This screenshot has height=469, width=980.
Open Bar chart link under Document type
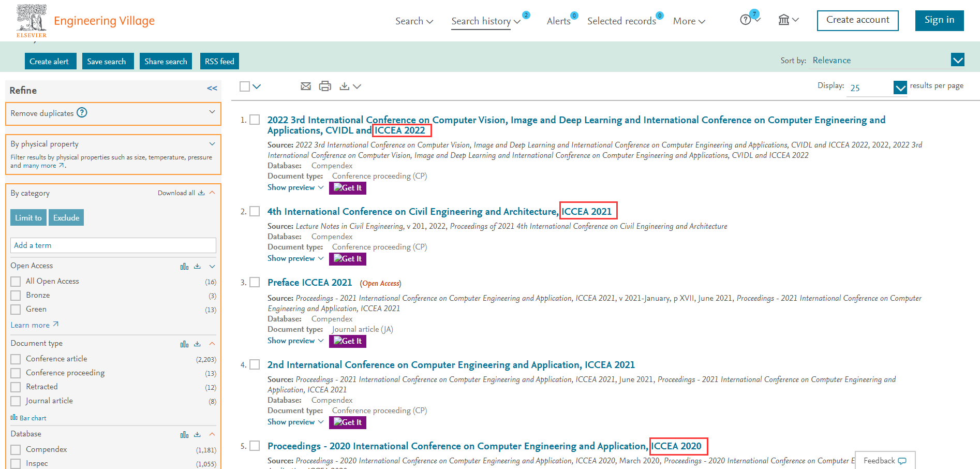[x=28, y=418]
